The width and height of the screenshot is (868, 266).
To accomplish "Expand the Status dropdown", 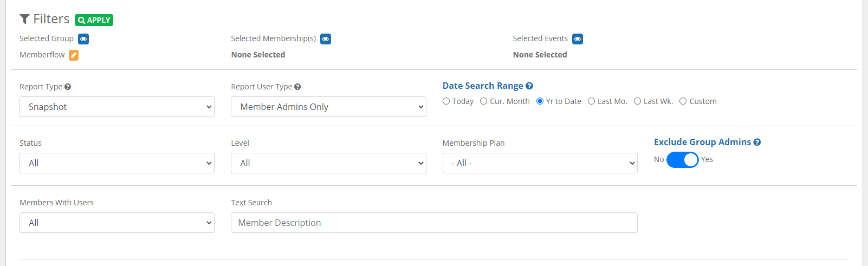I will click(x=117, y=163).
